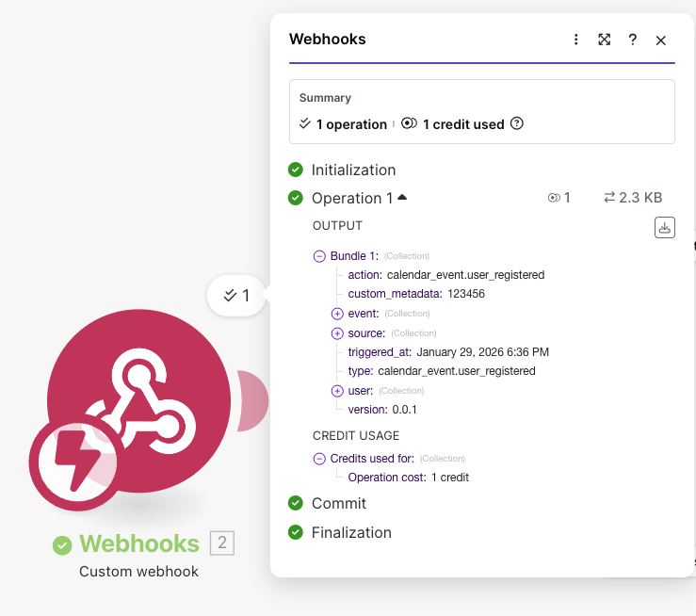696x616 pixels.
Task: Close the Webhooks panel
Action: coord(660,41)
